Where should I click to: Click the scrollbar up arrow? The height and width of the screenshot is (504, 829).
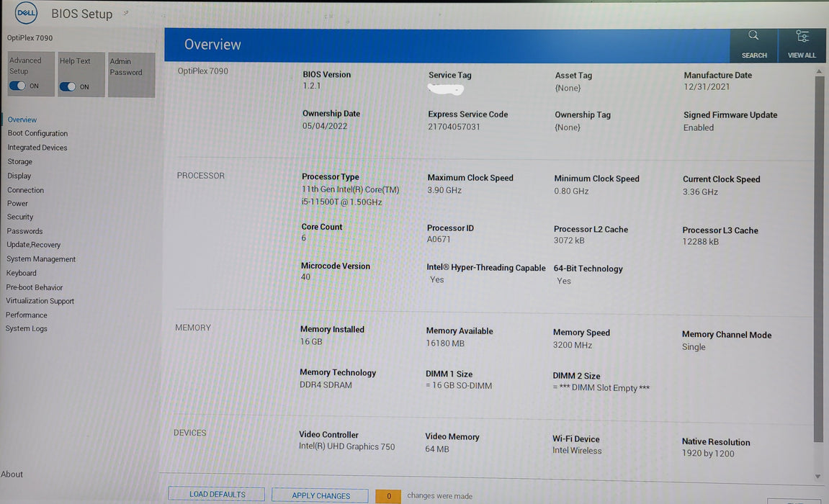coord(818,71)
